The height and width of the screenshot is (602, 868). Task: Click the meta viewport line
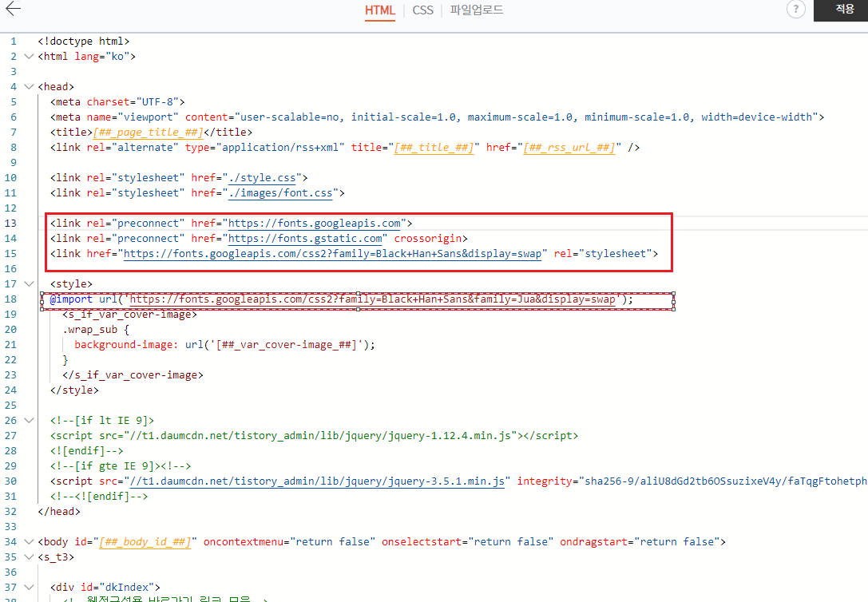437,117
